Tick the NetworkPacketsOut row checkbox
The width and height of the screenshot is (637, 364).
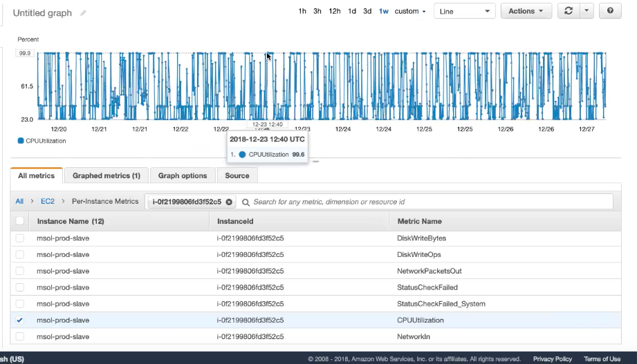tap(20, 271)
